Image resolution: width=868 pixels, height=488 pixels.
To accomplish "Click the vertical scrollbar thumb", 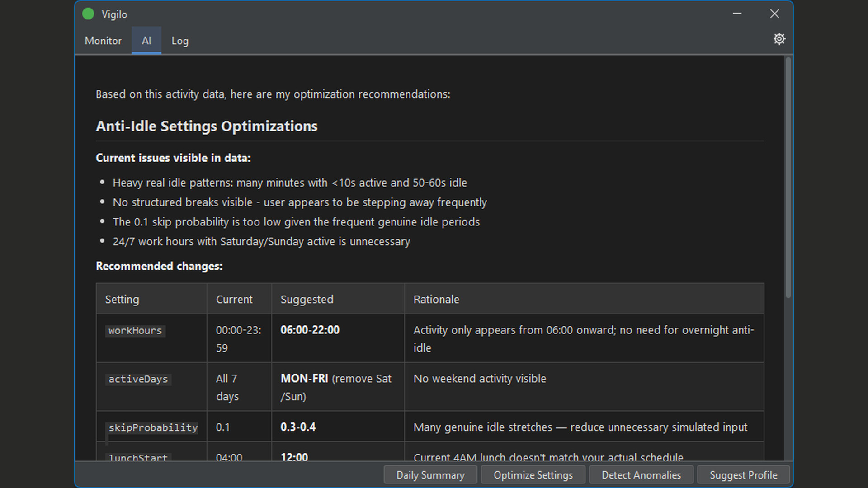I will [x=788, y=177].
